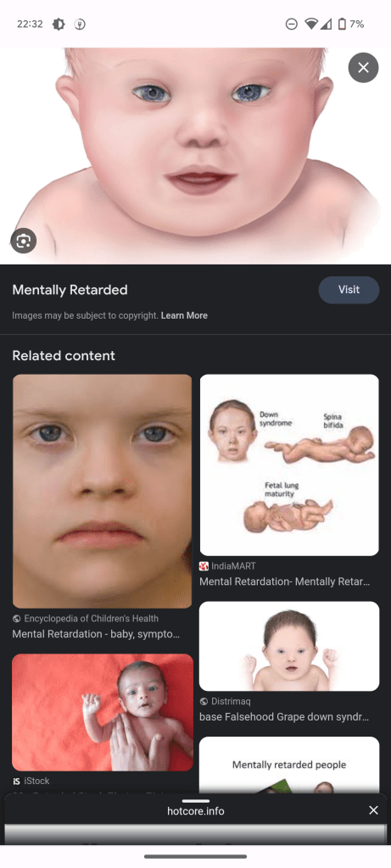Image resolution: width=391 pixels, height=868 pixels.
Task: Tap the Do Not Disturb status icon
Action: click(291, 24)
